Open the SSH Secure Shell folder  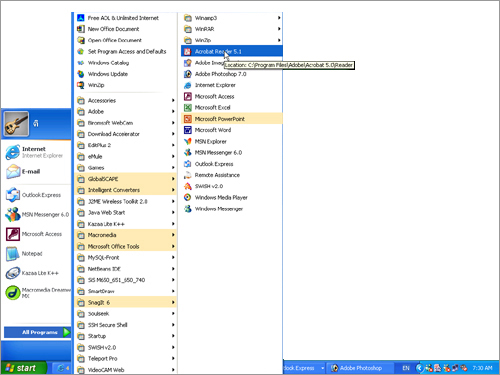125,325
